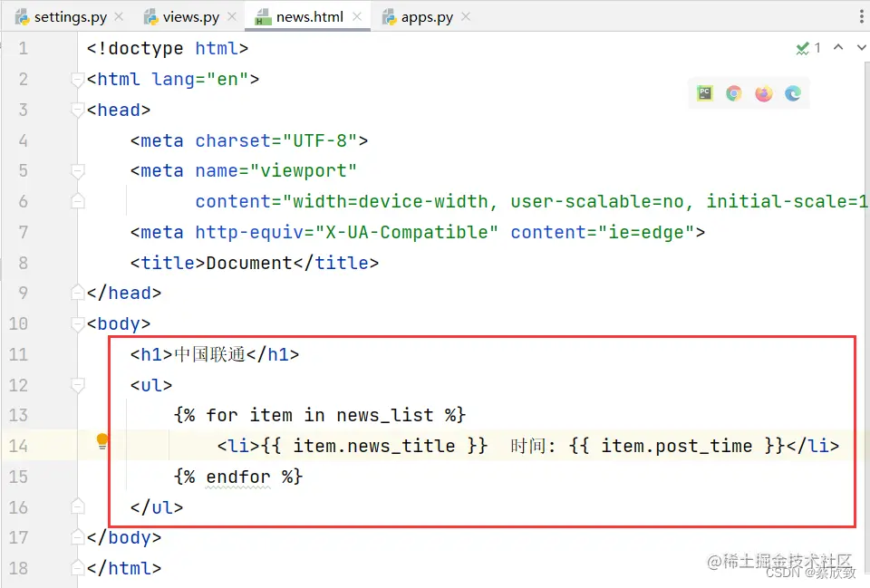Screen dimensions: 870x588
Task: Click line number 14 in the gutter
Action: (18, 446)
